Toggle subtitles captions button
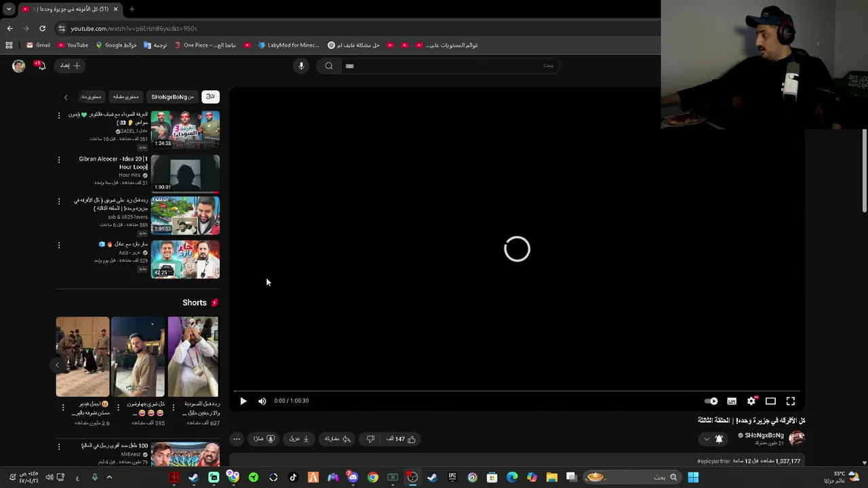This screenshot has height=488, width=868. pos(732,401)
